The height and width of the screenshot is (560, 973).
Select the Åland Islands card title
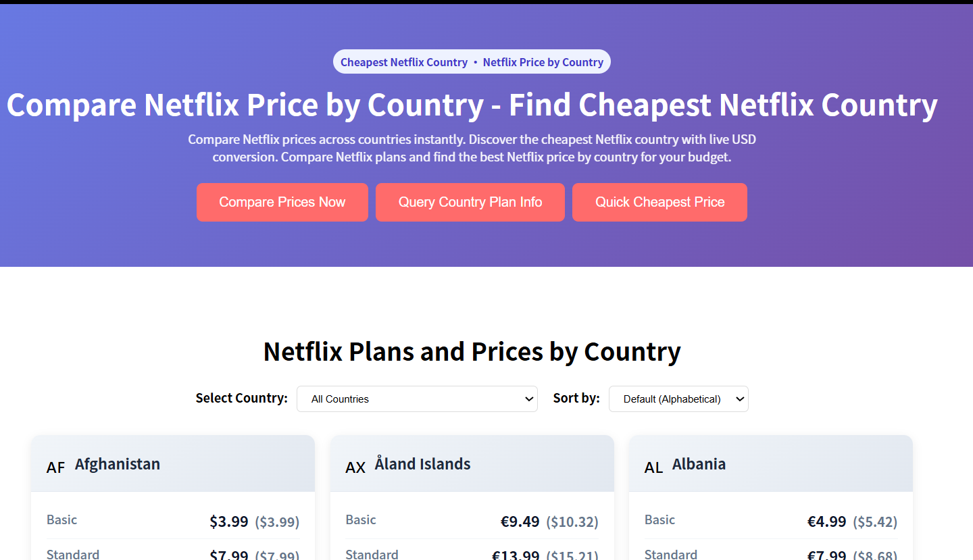point(423,464)
